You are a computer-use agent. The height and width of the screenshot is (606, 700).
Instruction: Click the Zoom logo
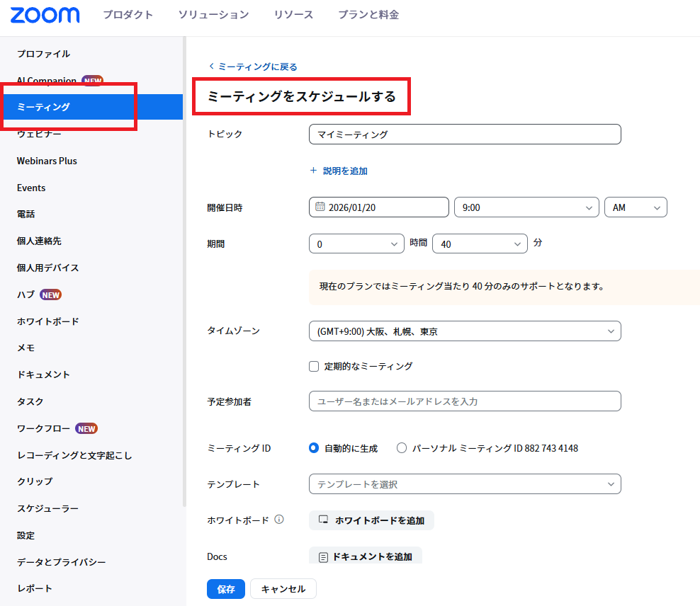point(45,15)
